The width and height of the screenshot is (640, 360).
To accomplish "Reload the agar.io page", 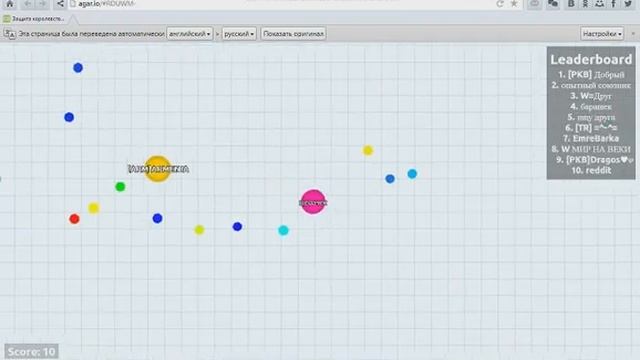I will (x=500, y=4).
